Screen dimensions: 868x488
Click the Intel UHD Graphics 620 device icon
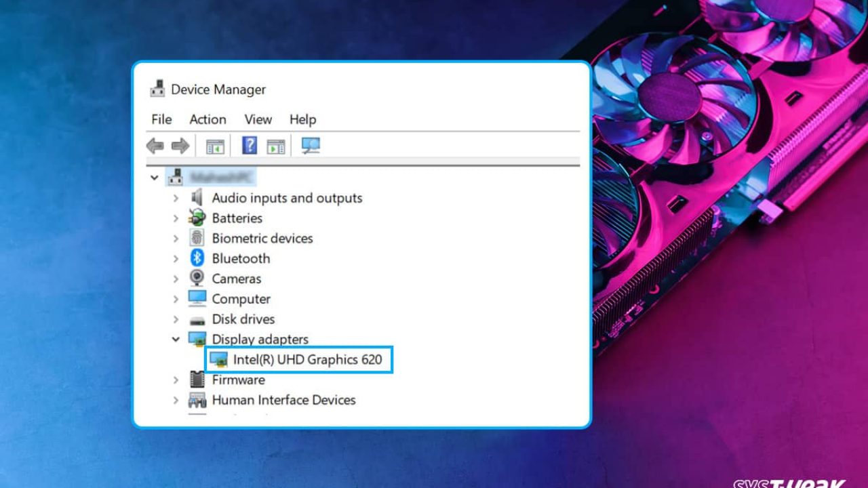coord(218,359)
